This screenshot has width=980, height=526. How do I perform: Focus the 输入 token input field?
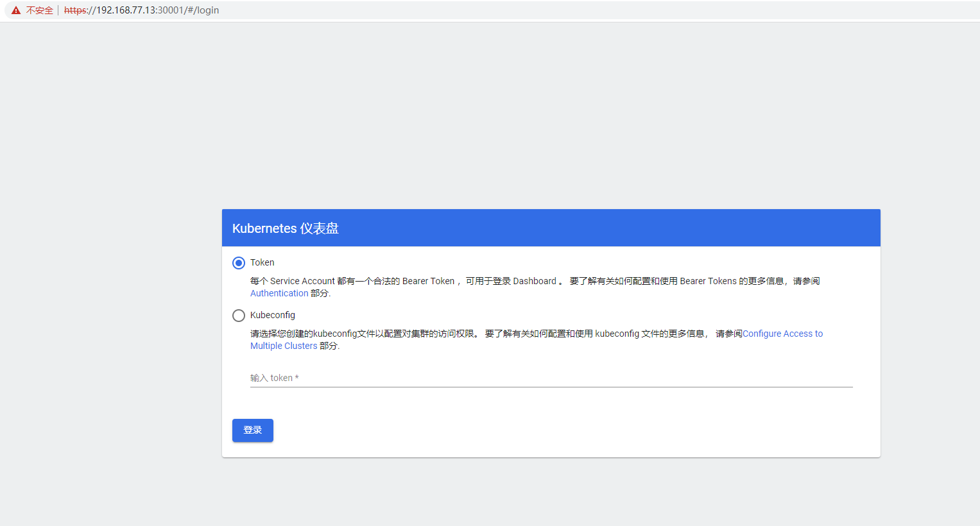click(551, 378)
